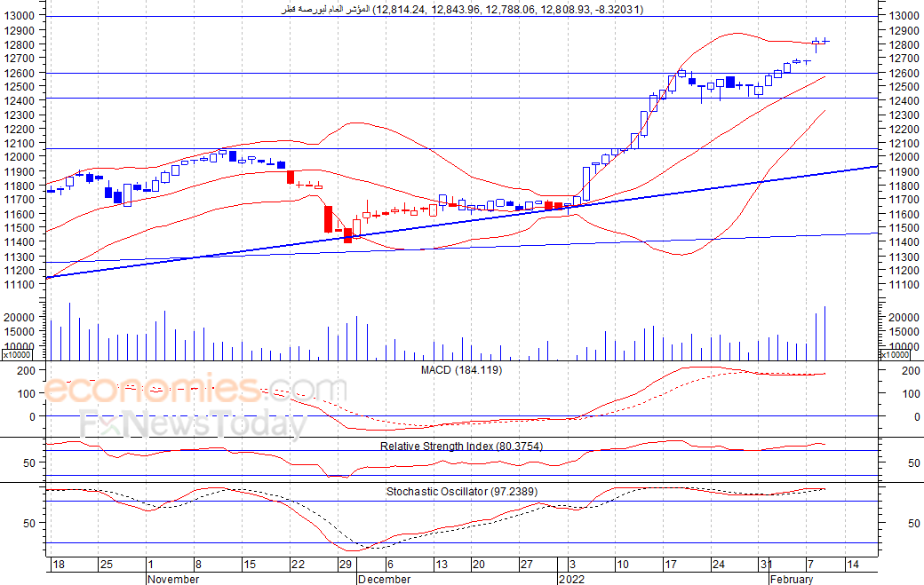Click date label 6 in December
The image size is (924, 585).
click(x=390, y=565)
